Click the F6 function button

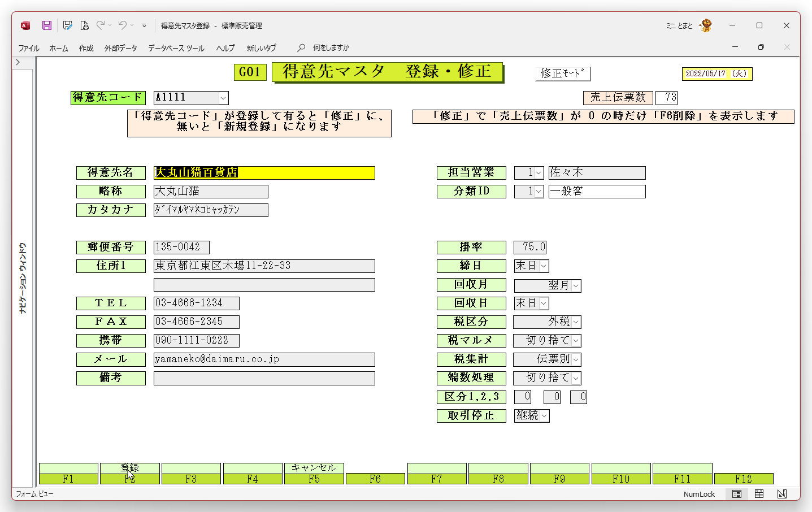coord(375,479)
